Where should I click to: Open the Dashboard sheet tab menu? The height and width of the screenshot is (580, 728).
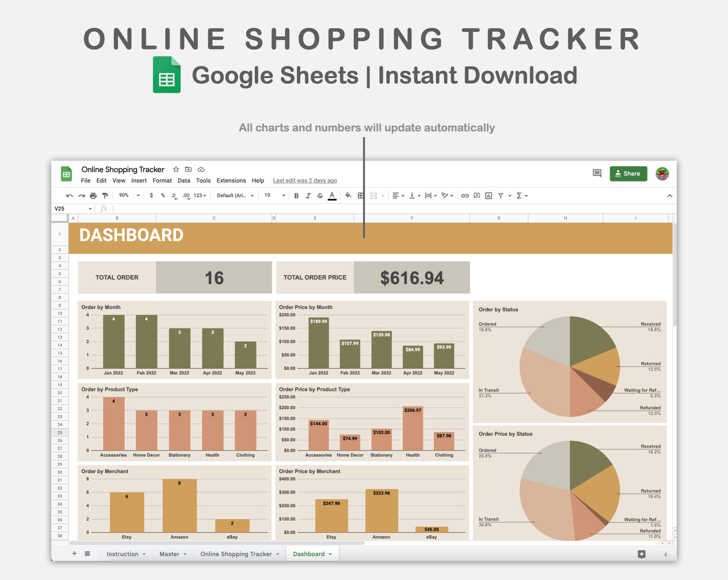(330, 554)
